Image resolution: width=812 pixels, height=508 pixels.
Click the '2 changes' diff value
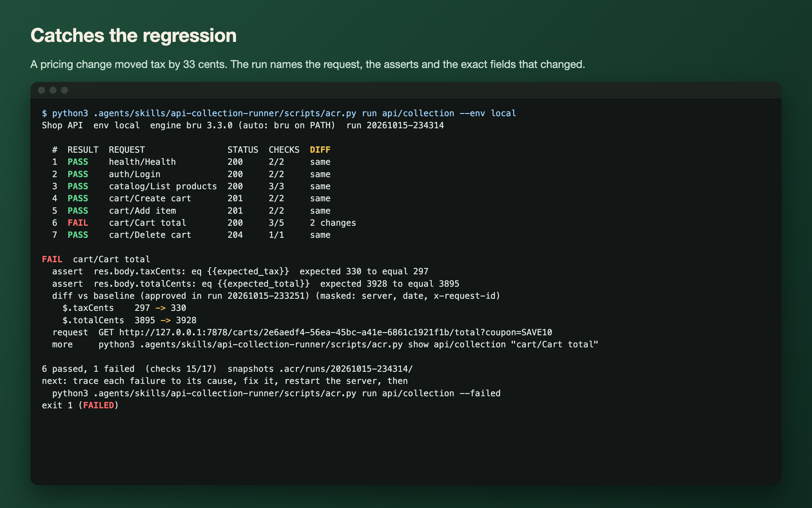333,223
